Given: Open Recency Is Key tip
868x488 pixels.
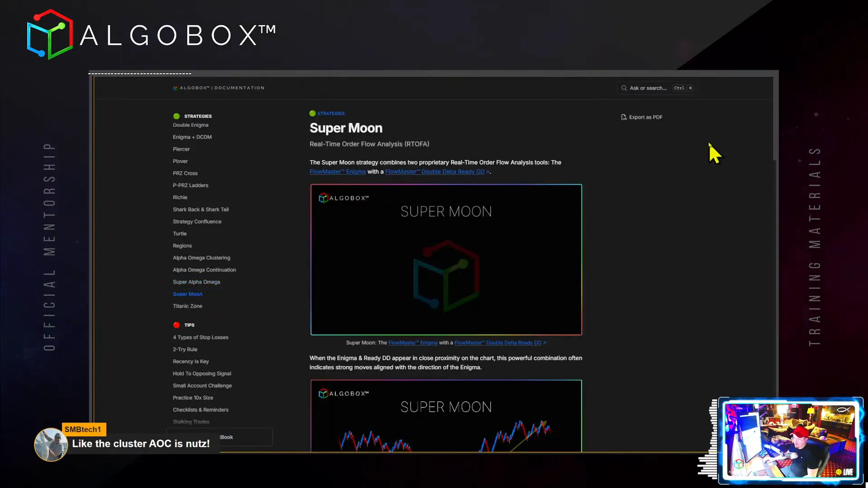Looking at the screenshot, I should pyautogui.click(x=191, y=361).
